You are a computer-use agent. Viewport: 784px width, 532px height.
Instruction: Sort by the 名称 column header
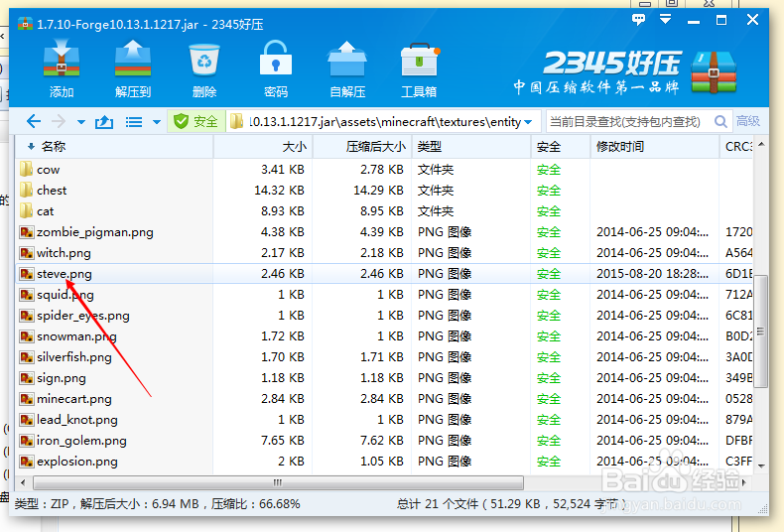pyautogui.click(x=114, y=147)
